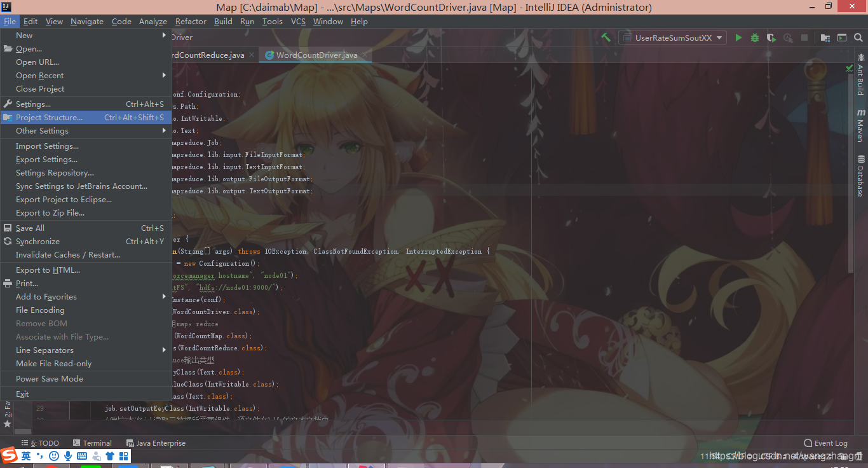This screenshot has height=468, width=868.
Task: Click the Run Anything toolbar icon
Action: pos(842,38)
